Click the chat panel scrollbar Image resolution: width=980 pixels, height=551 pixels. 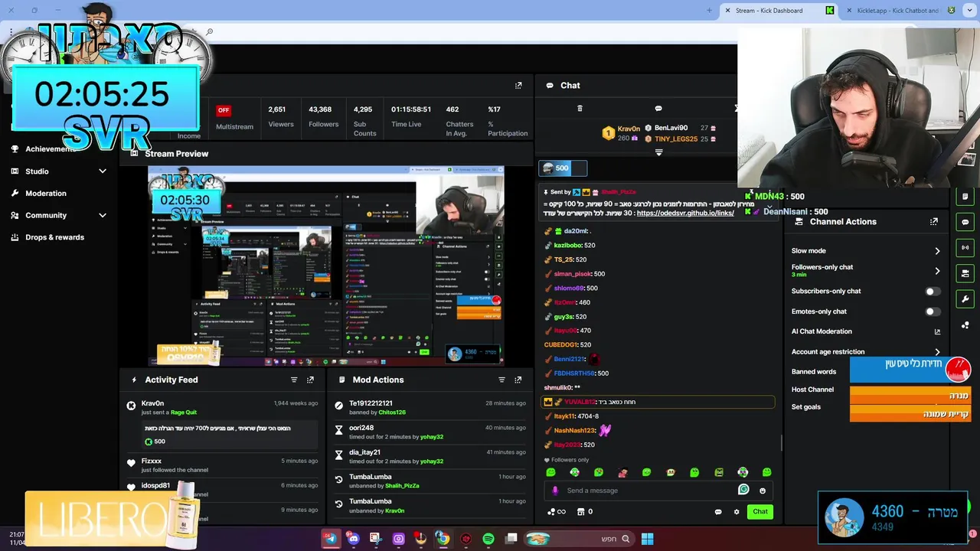[x=781, y=442]
